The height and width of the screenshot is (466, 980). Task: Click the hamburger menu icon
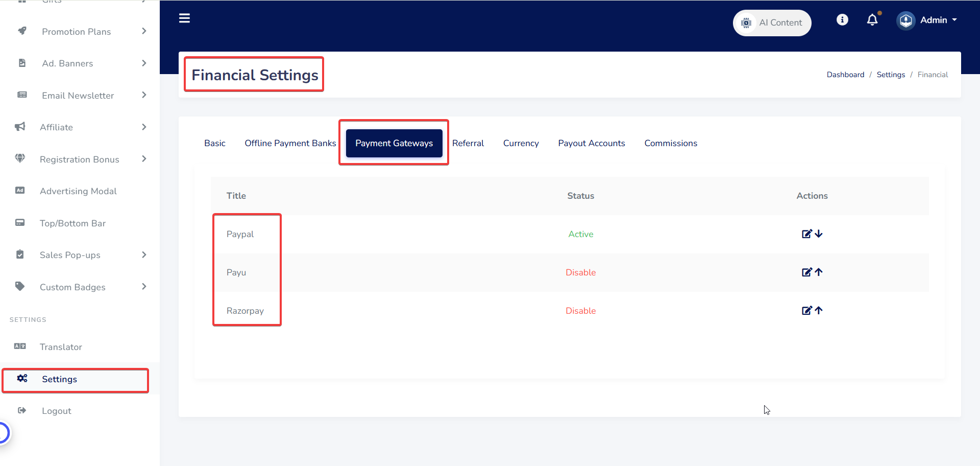(x=184, y=18)
